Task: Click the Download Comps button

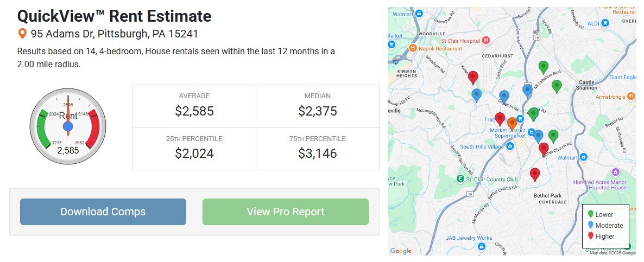Action: click(x=103, y=212)
